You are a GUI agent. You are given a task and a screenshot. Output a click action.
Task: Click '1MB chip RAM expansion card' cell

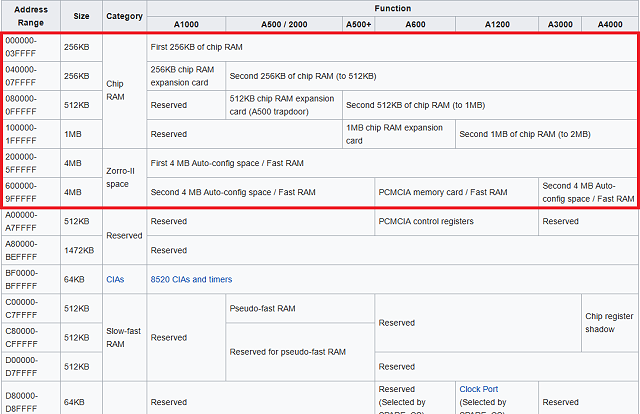[x=399, y=134]
